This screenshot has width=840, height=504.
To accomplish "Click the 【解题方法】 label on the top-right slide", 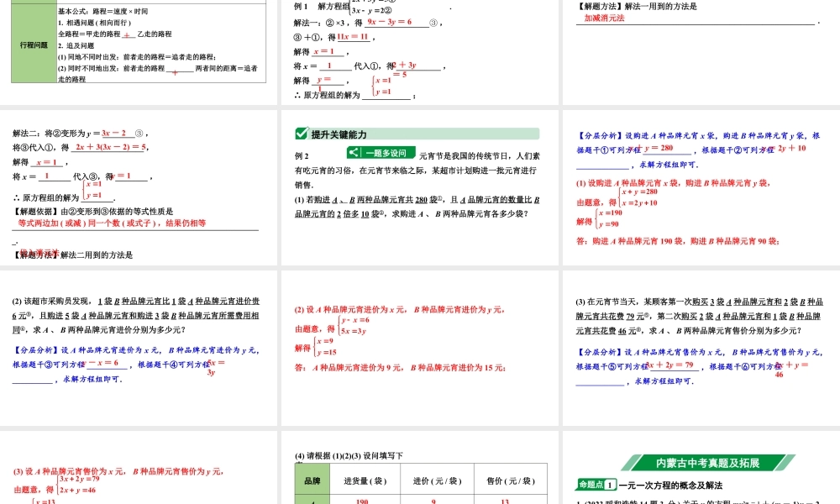I will 598,6.
